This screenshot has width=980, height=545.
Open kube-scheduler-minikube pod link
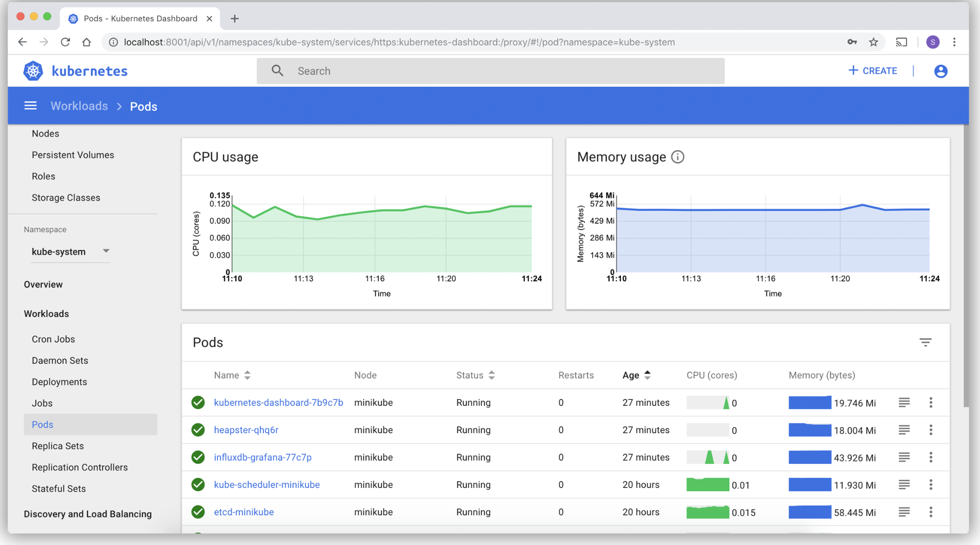pyautogui.click(x=267, y=485)
